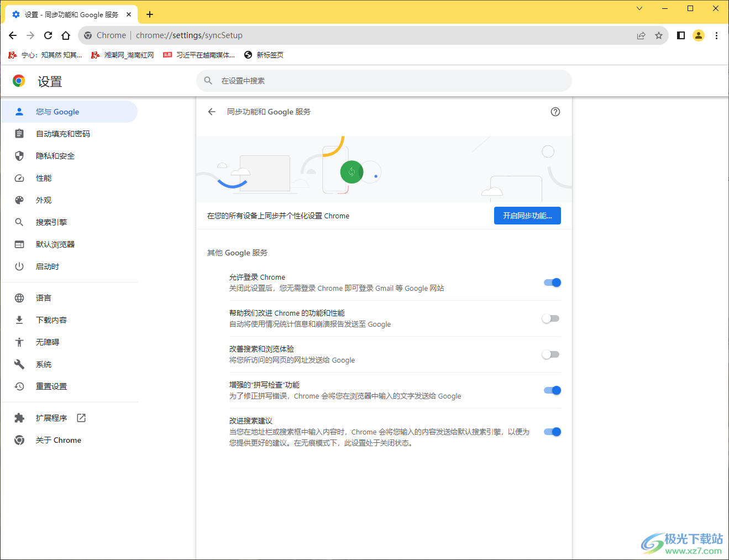Image resolution: width=729 pixels, height=560 pixels.
Task: Click the 开启同步功能 button
Action: coord(527,216)
